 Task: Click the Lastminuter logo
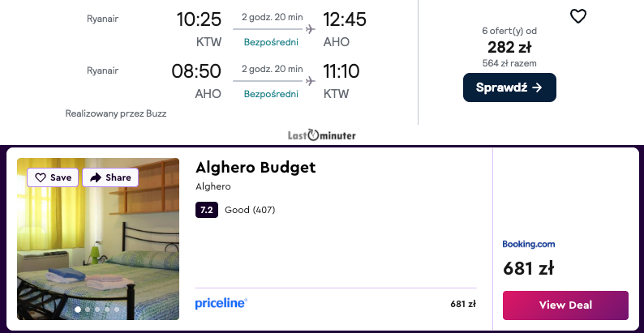tap(321, 135)
